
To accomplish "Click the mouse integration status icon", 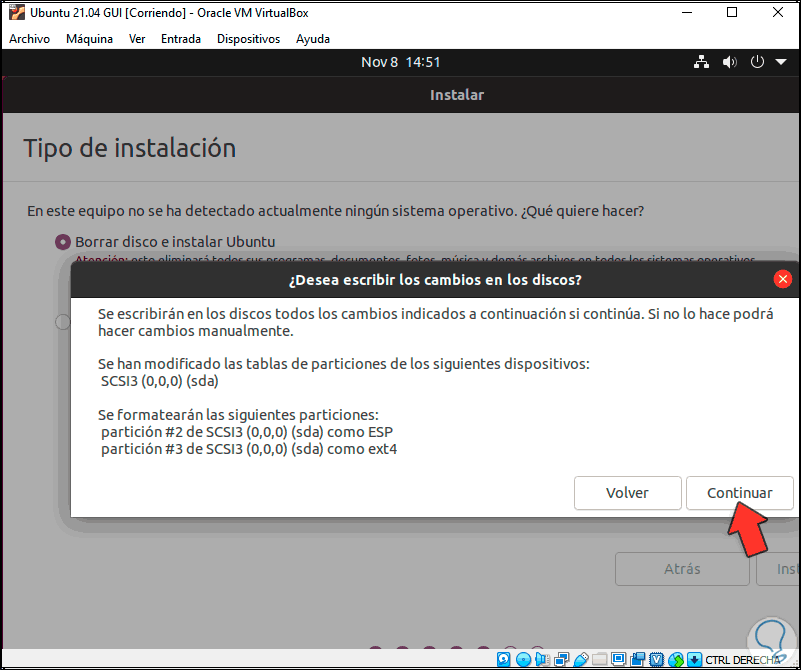I will click(x=676, y=659).
